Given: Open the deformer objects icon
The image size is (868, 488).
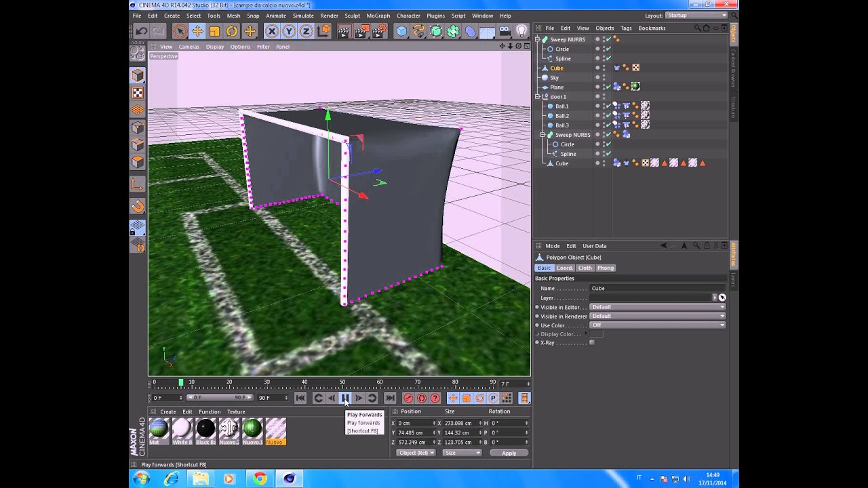Looking at the screenshot, I should pyautogui.click(x=470, y=30).
